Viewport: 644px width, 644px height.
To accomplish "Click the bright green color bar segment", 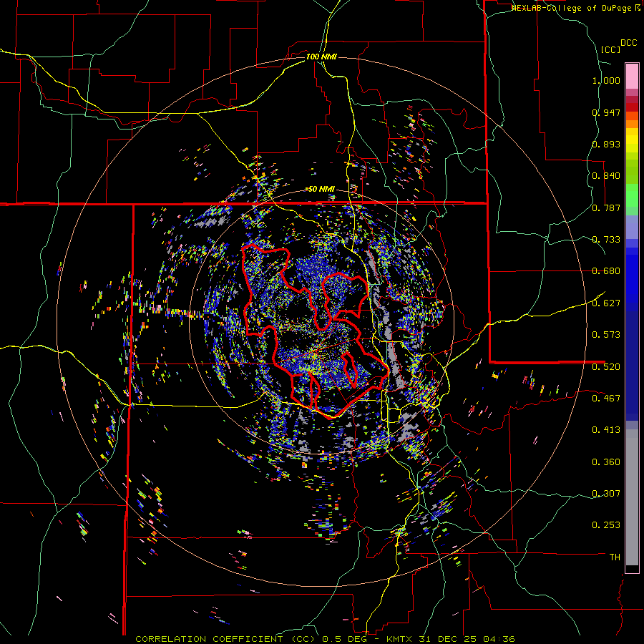I will click(x=632, y=195).
